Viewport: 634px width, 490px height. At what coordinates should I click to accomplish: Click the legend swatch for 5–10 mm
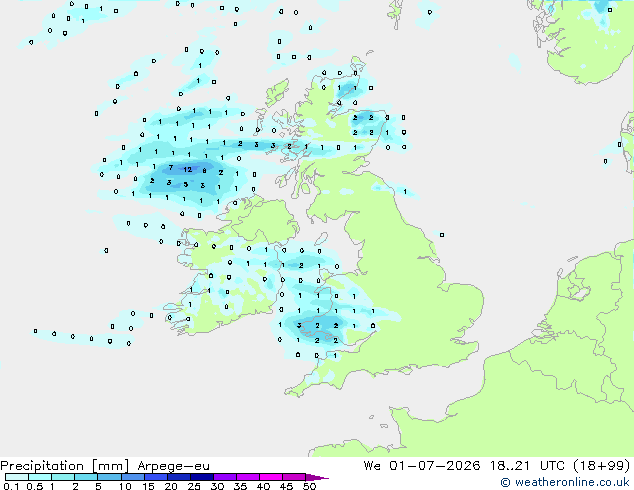point(109,477)
